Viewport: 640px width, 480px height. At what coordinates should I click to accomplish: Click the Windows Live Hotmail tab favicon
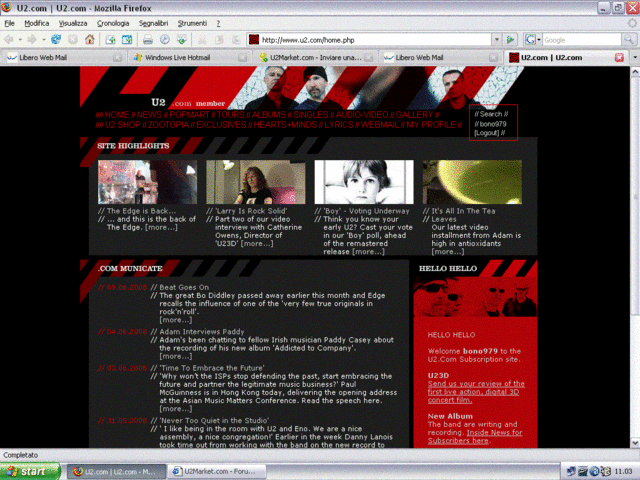click(x=138, y=58)
